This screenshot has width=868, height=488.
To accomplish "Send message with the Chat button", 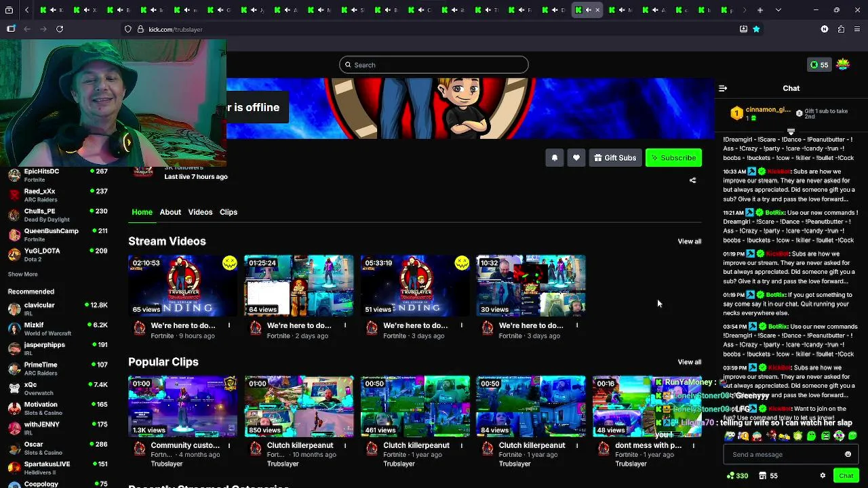I will click(846, 476).
